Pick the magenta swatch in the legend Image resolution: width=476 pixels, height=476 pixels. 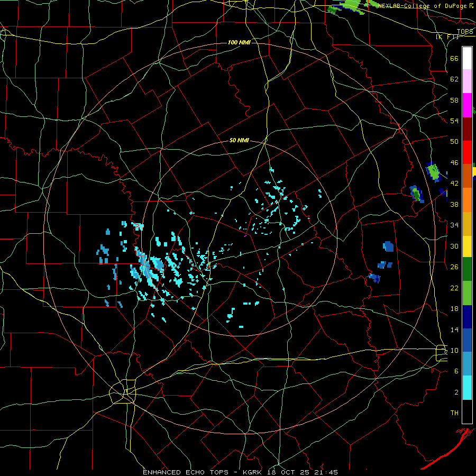click(467, 105)
